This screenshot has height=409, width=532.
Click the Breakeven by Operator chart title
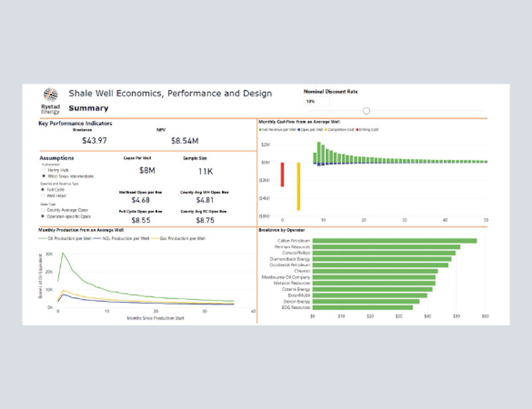tap(282, 230)
